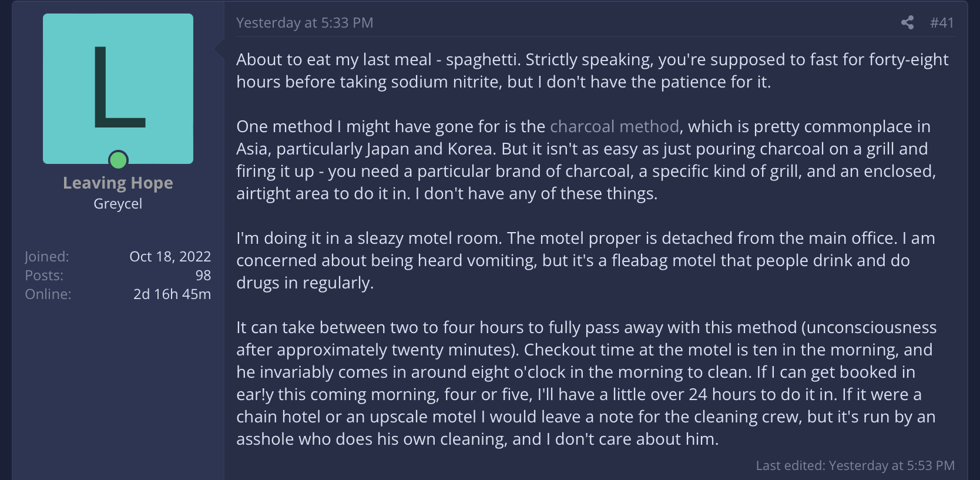980x480 pixels.
Task: Click the Greycel user title
Action: [118, 204]
